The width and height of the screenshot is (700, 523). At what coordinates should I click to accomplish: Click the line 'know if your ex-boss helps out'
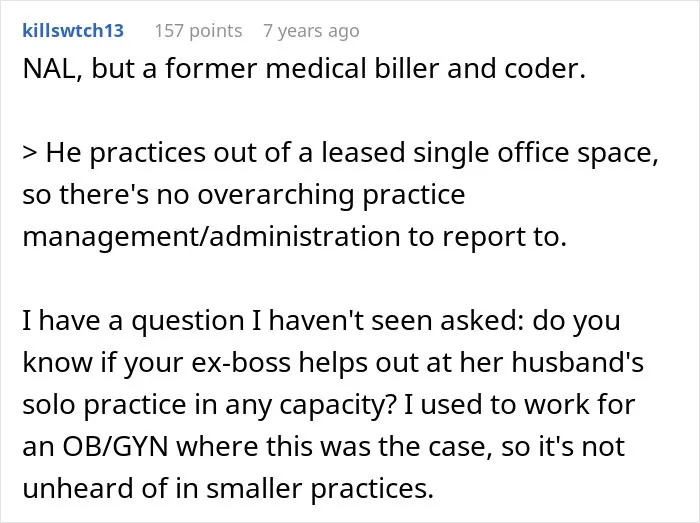point(333,362)
